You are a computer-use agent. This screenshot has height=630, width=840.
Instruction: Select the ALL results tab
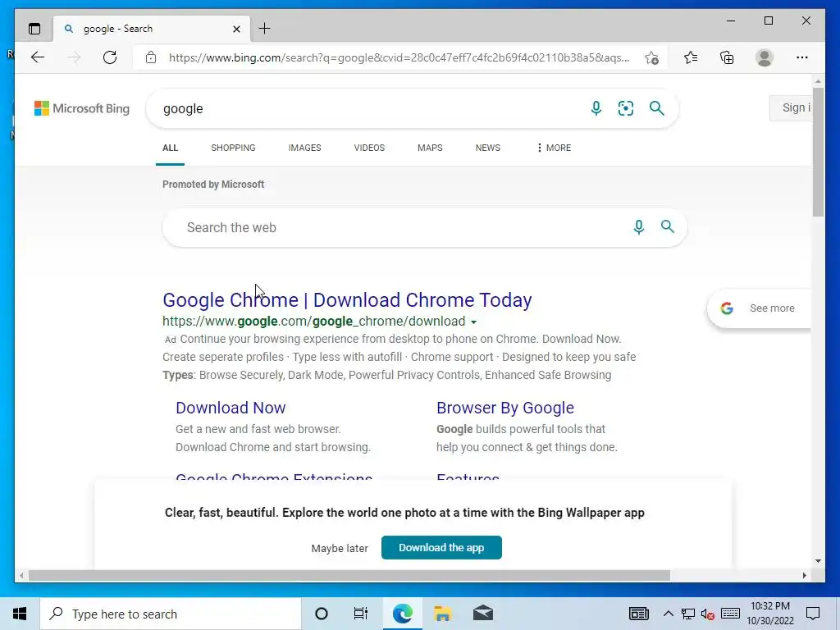click(171, 148)
